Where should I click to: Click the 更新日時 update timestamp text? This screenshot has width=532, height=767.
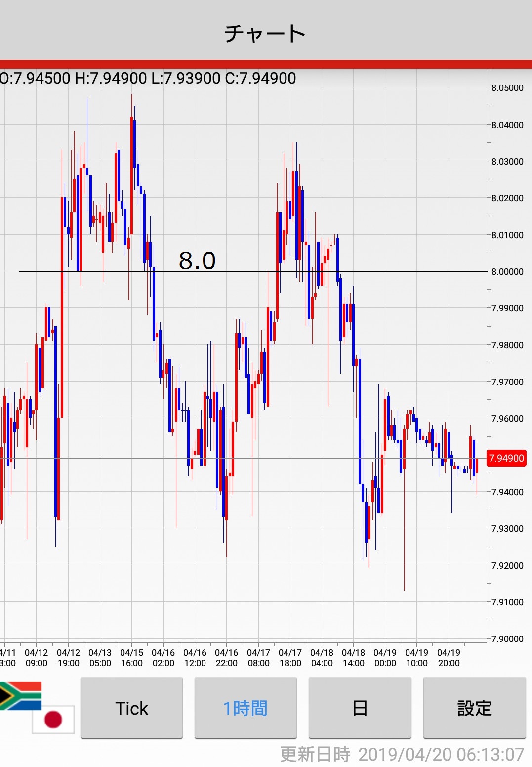(x=402, y=754)
